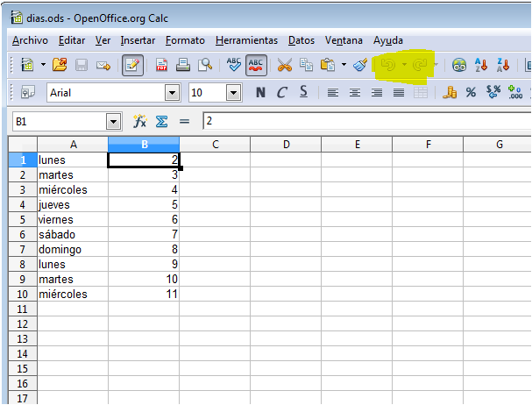532x405 pixels.
Task: Click the Format paintbrush icon
Action: coord(360,65)
